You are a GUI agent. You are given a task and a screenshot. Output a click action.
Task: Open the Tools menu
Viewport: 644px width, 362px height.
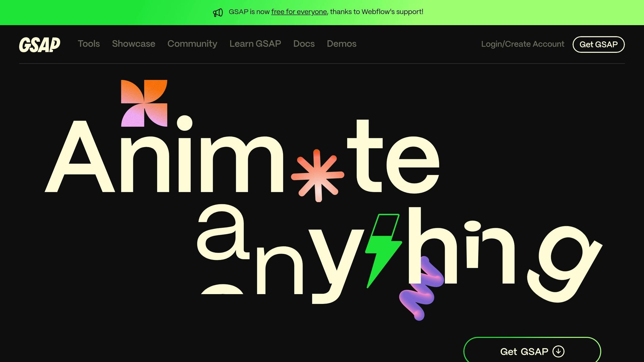click(x=89, y=44)
